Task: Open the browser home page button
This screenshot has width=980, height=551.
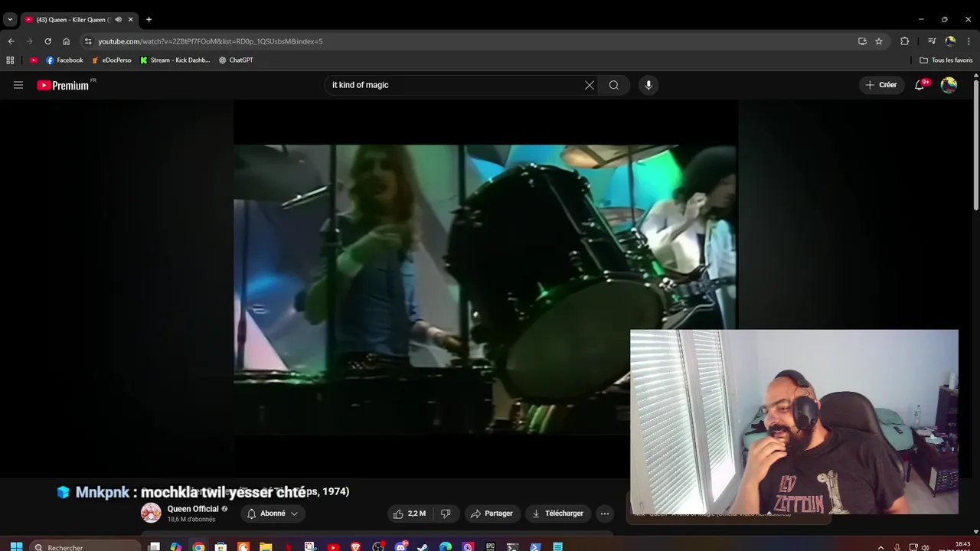Action: (x=66, y=41)
